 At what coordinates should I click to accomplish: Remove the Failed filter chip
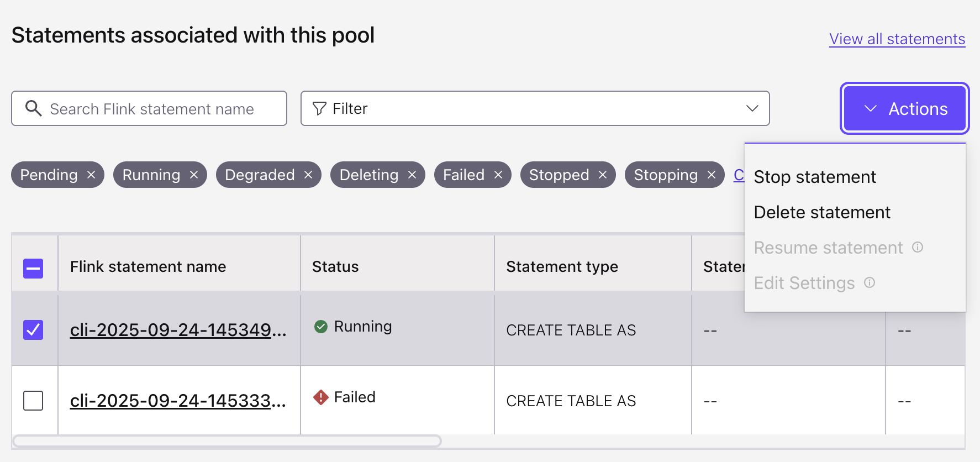point(498,175)
